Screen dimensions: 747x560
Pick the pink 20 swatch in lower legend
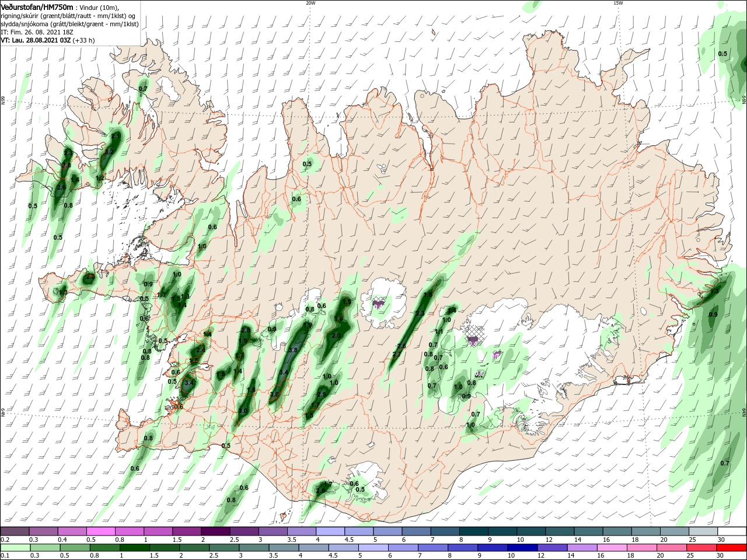pyautogui.click(x=672, y=548)
